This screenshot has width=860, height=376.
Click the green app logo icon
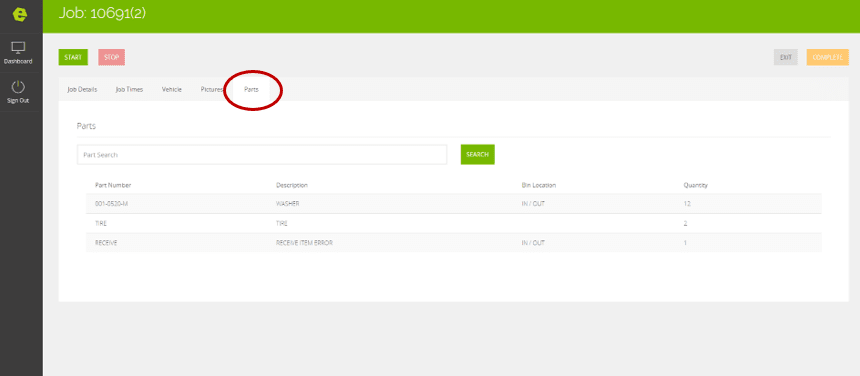(20, 15)
